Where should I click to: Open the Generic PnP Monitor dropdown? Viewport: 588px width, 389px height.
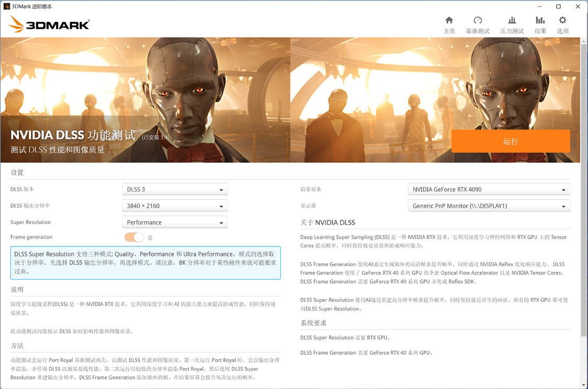coord(488,206)
